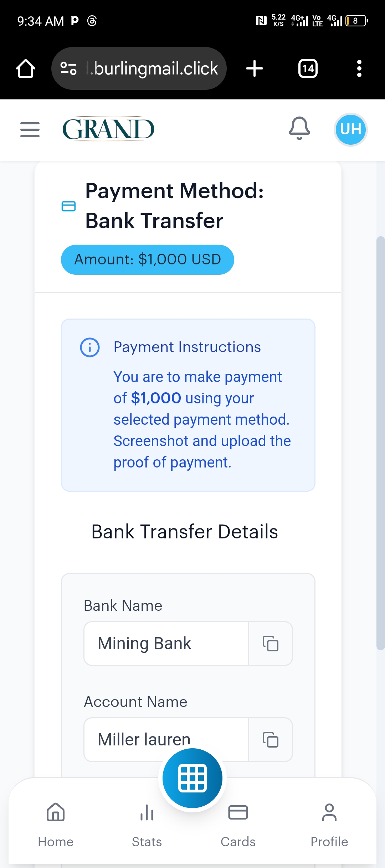Viewport: 385px width, 868px height.
Task: Tap the UH profile avatar
Action: click(351, 129)
